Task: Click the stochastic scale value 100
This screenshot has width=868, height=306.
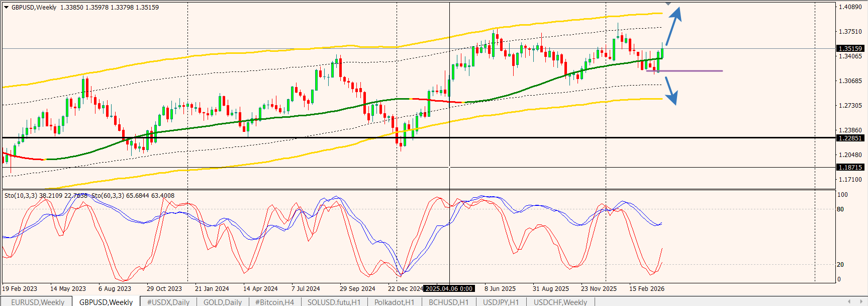Action: tap(842, 195)
